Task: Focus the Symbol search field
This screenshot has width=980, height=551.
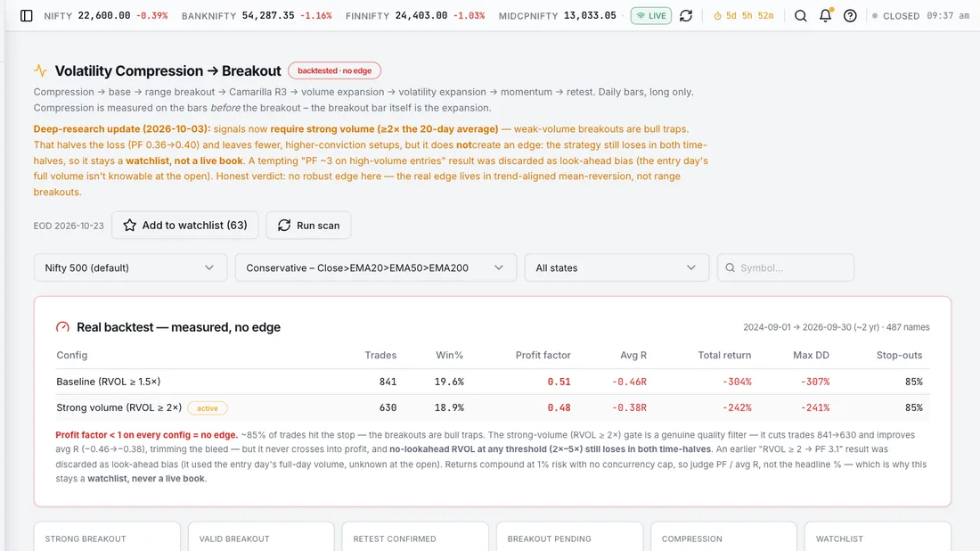Action: point(786,267)
